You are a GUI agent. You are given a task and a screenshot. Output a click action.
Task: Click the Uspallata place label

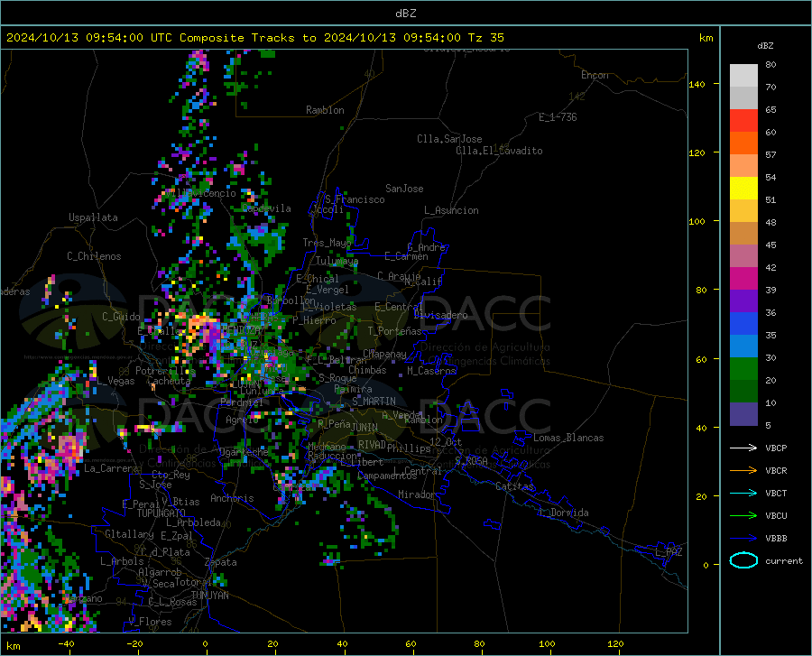93,217
